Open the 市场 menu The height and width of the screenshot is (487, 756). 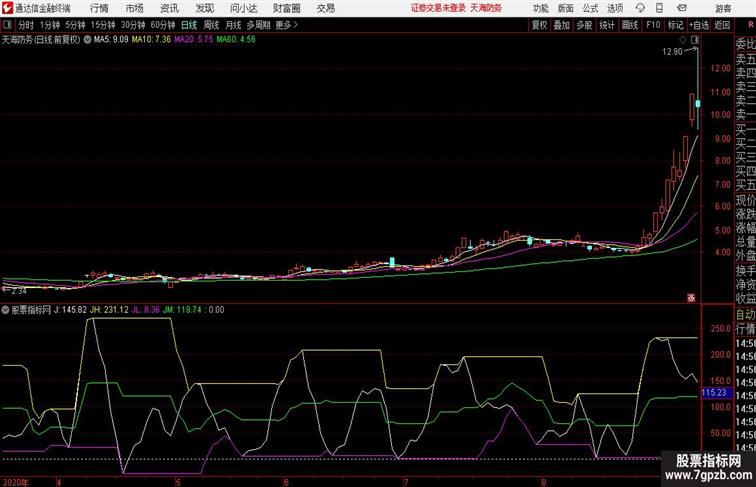pyautogui.click(x=135, y=8)
